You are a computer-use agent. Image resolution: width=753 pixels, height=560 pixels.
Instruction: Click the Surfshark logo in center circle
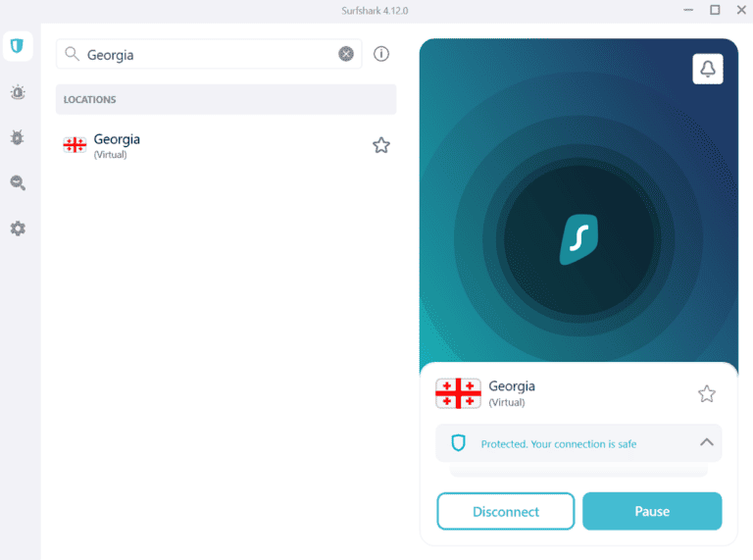point(579,239)
